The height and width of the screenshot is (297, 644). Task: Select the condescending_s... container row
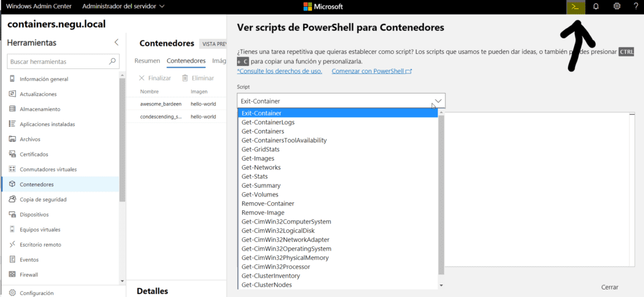[177, 117]
